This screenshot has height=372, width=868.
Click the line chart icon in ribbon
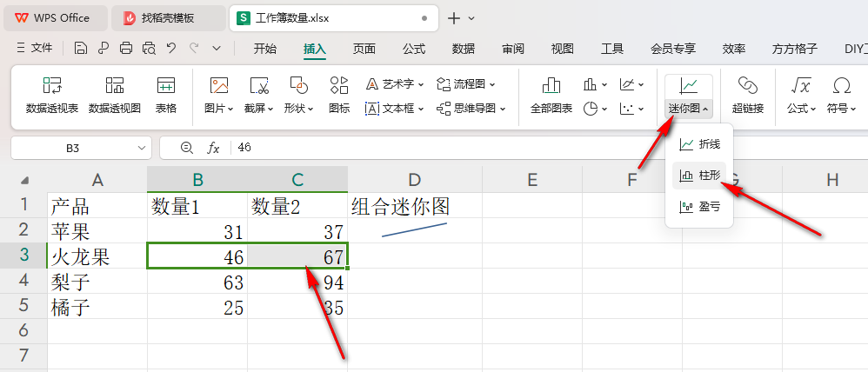pyautogui.click(x=627, y=84)
